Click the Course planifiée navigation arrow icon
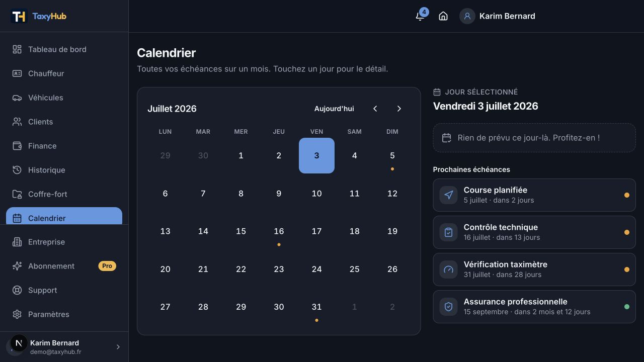Screen dimensions: 644x362 tap(449, 195)
